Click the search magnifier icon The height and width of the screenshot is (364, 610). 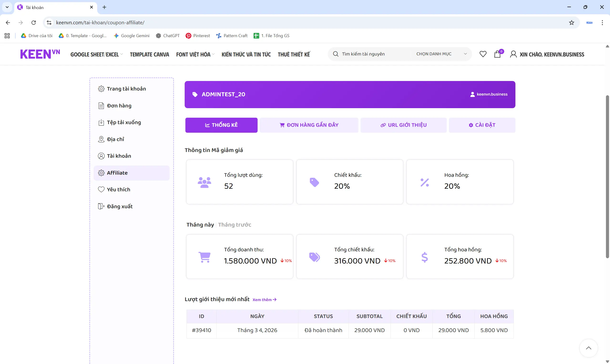pos(335,54)
